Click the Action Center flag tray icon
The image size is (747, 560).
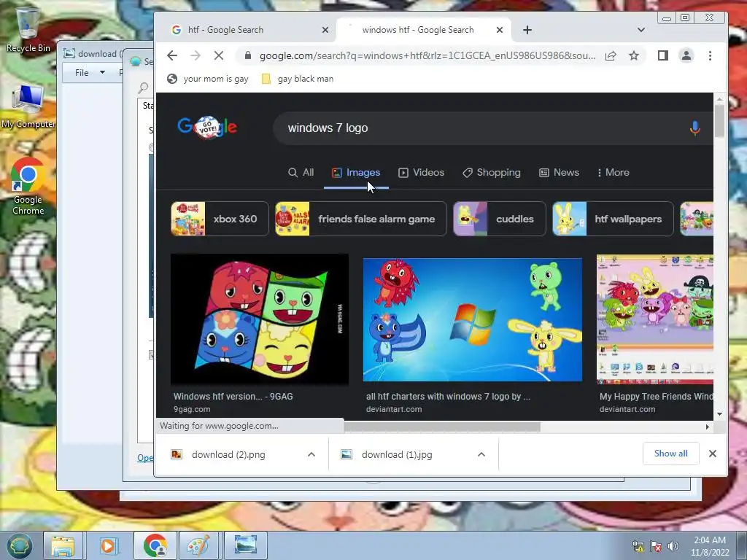click(656, 546)
